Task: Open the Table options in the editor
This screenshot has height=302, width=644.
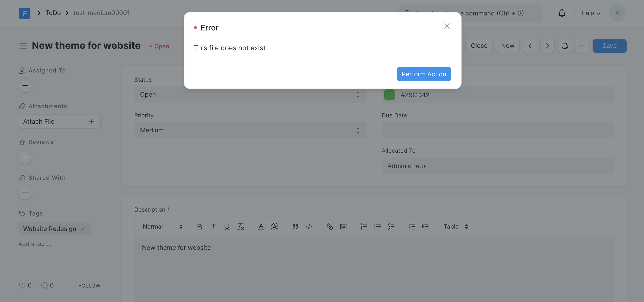Action: 455,226
